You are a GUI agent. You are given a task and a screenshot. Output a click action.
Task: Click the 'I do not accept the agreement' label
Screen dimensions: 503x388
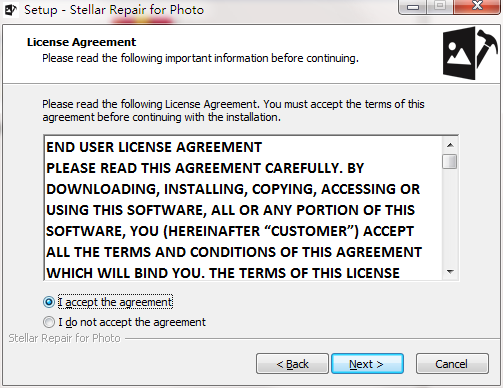(132, 322)
